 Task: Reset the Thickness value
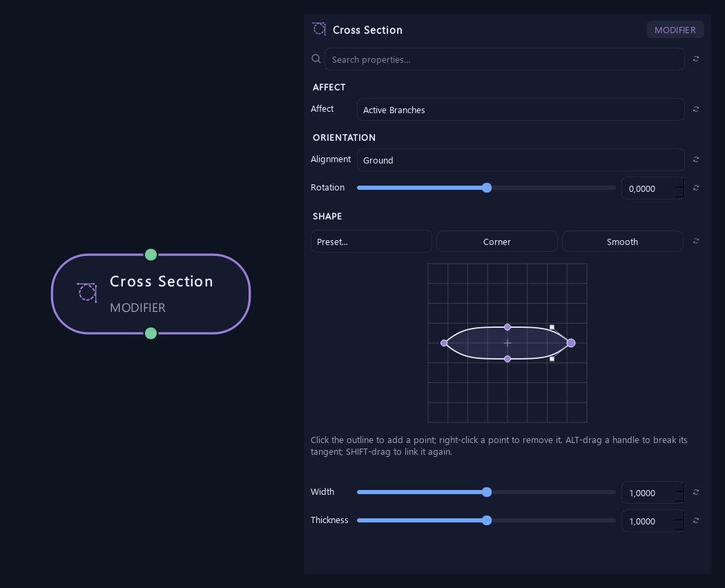click(x=696, y=520)
